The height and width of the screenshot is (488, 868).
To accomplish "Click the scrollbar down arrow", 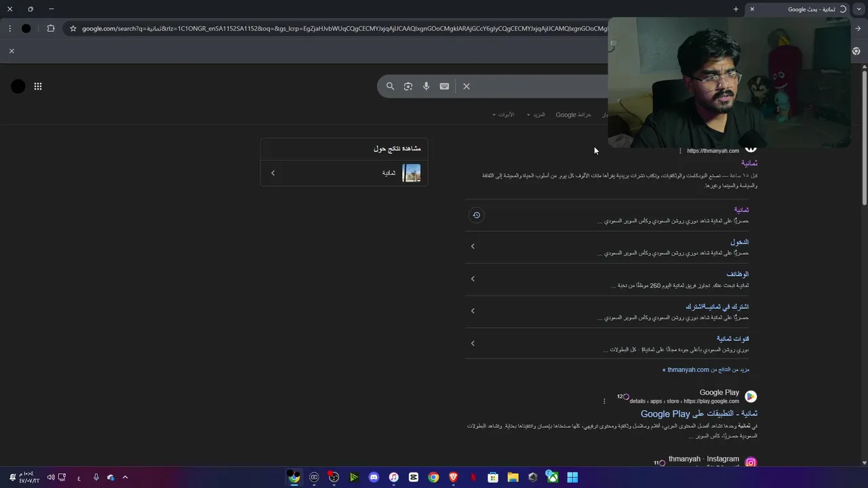I will (x=864, y=463).
